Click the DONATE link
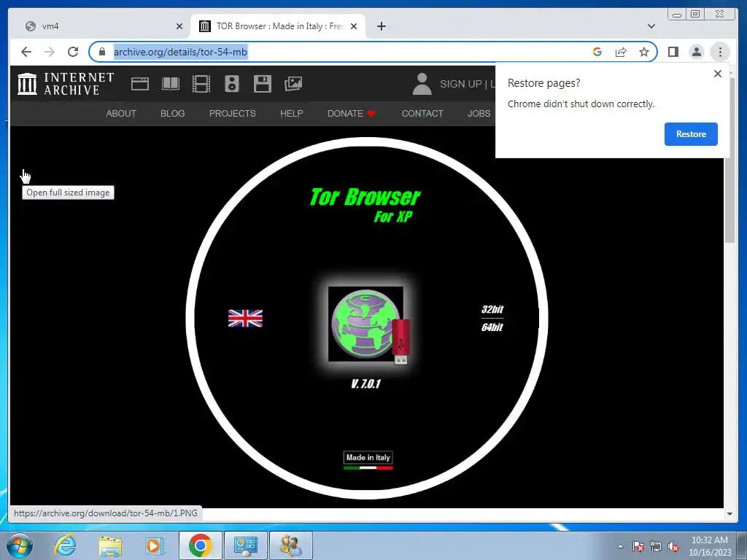 pyautogui.click(x=351, y=113)
